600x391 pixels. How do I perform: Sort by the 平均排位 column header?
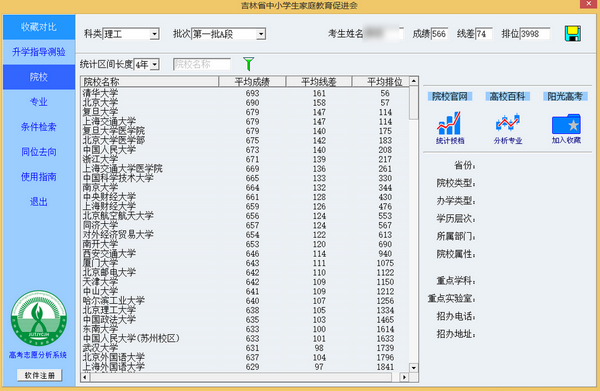[384, 81]
